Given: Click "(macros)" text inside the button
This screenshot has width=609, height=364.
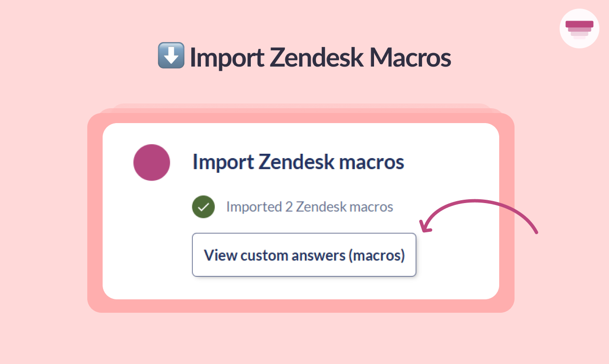Looking at the screenshot, I should [x=376, y=255].
